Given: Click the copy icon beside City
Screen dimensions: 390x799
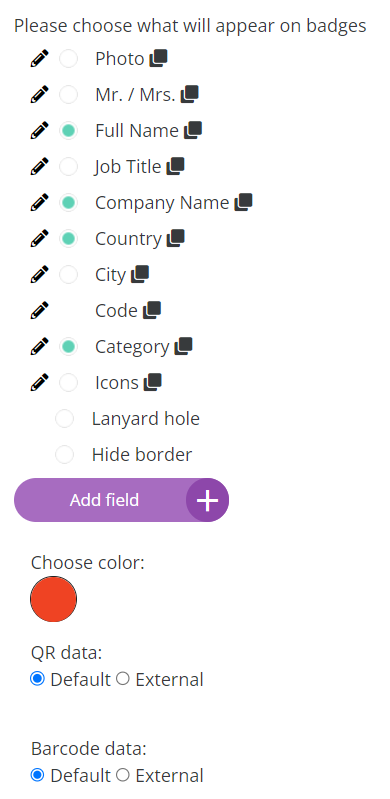Looking at the screenshot, I should coord(140,274).
